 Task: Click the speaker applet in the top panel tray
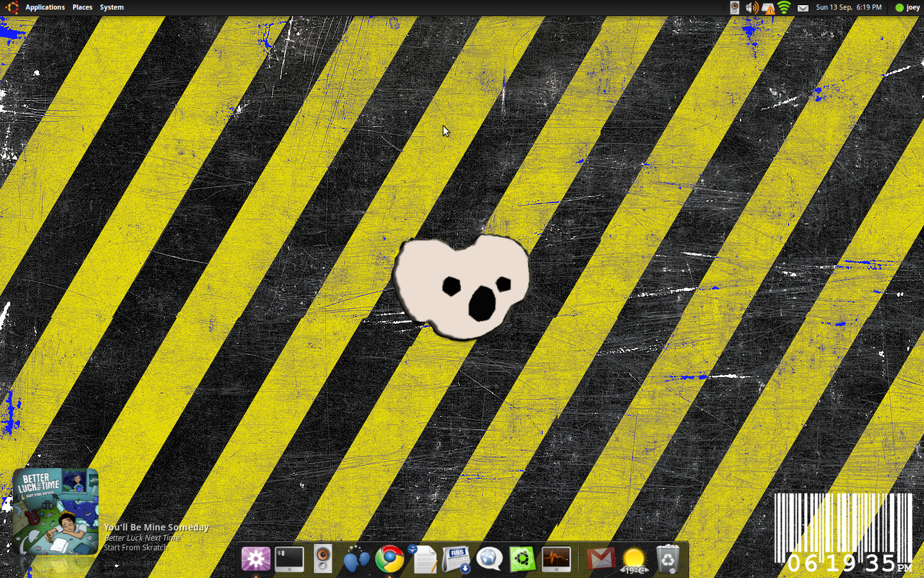click(735, 8)
